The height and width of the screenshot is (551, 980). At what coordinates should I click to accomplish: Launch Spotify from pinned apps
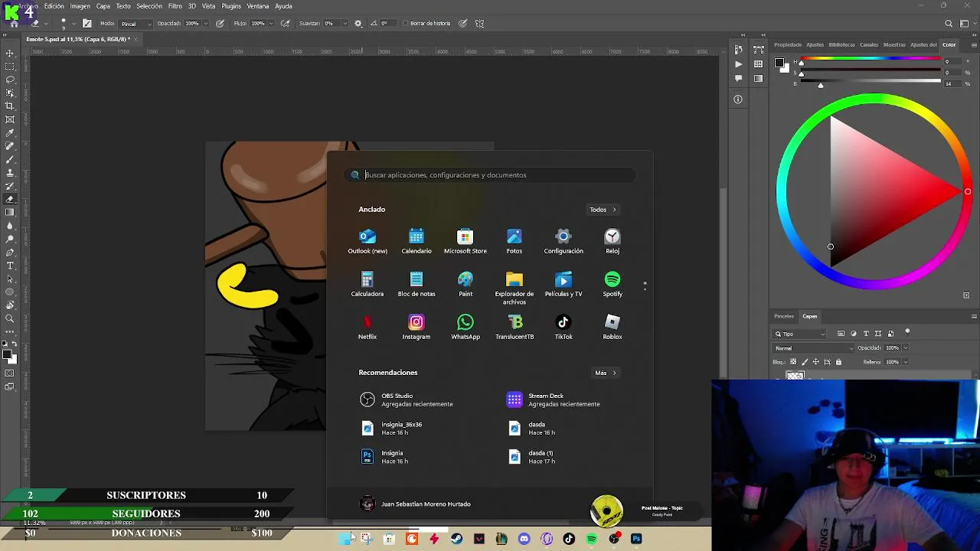tap(612, 284)
